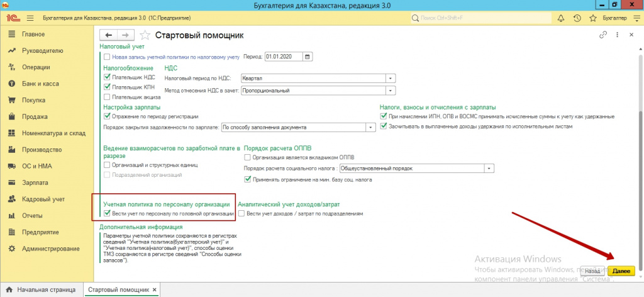Click Продажа bag icon in sidebar
Viewport: 644px width, 297px height.
tap(12, 116)
